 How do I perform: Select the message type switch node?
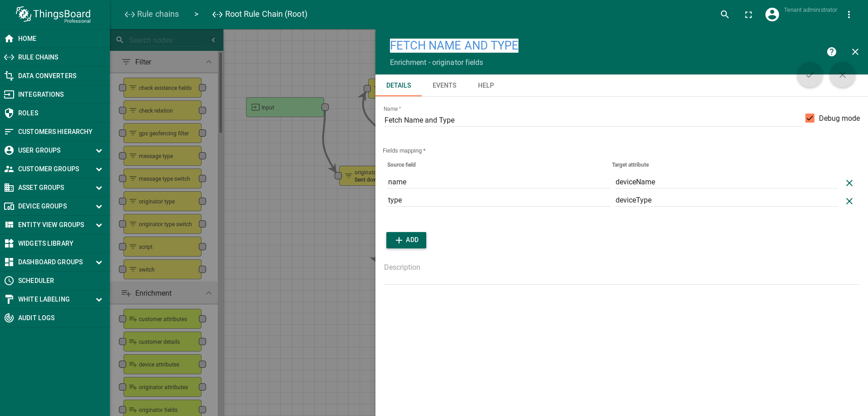point(163,178)
